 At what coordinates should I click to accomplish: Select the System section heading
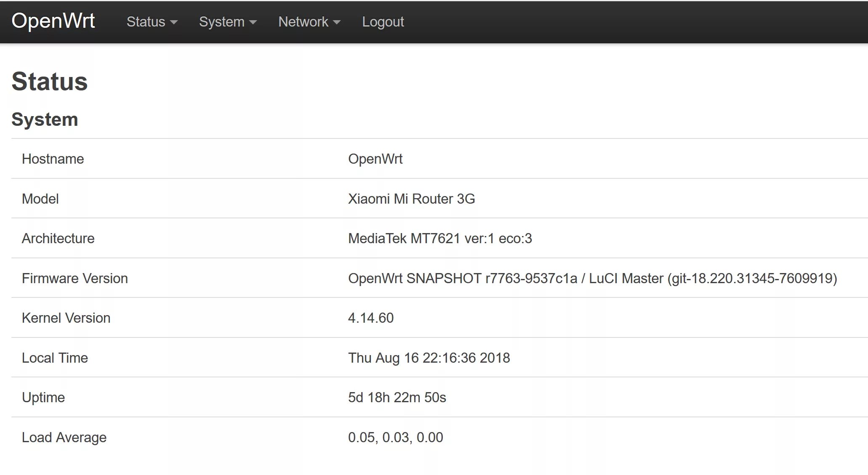pos(45,119)
